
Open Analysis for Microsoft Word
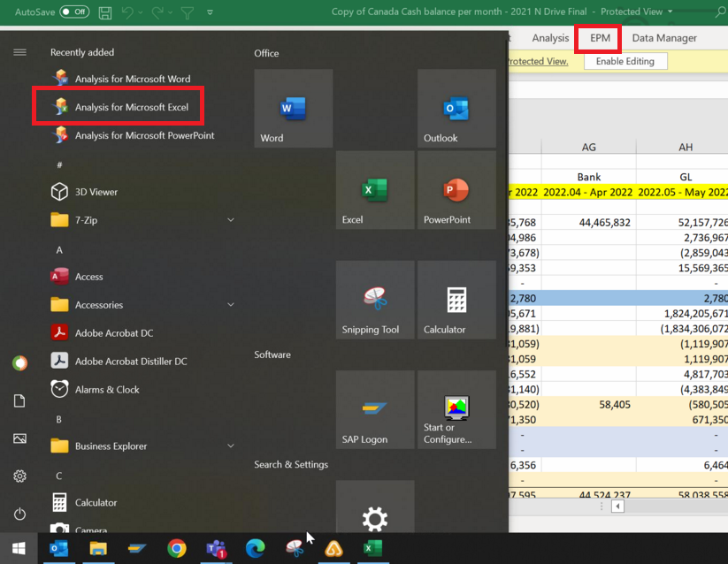tap(134, 79)
